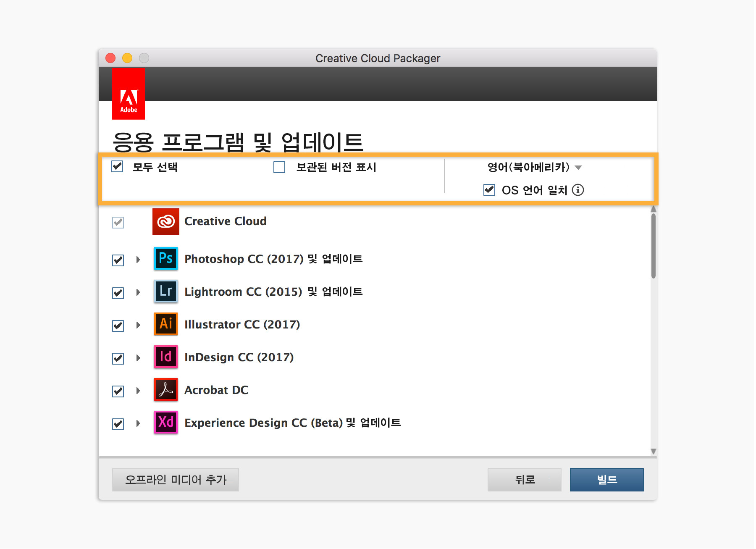Viewport: 756px width, 549px height.
Task: Expand the Photoshop CC (2017) row
Action: pyautogui.click(x=138, y=260)
